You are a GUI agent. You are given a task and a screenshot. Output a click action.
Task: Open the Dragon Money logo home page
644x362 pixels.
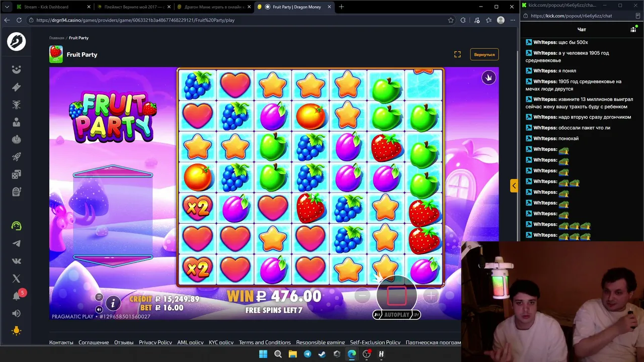coord(16,42)
